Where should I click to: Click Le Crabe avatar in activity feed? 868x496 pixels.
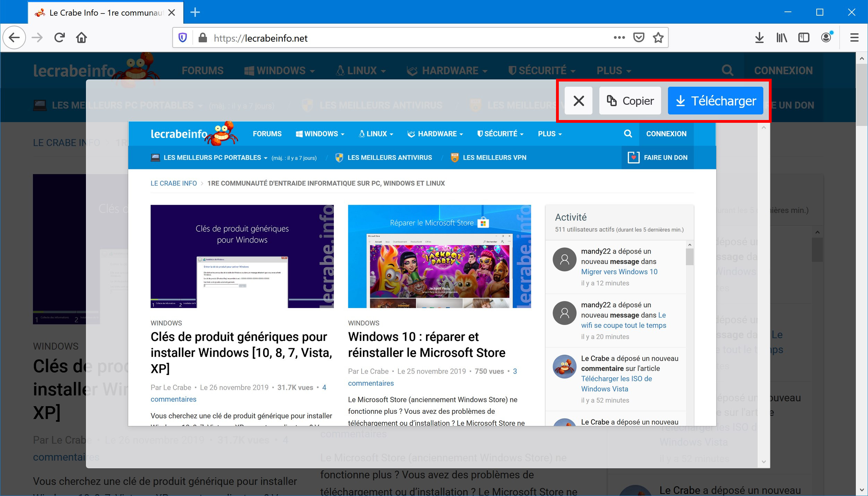pyautogui.click(x=564, y=367)
